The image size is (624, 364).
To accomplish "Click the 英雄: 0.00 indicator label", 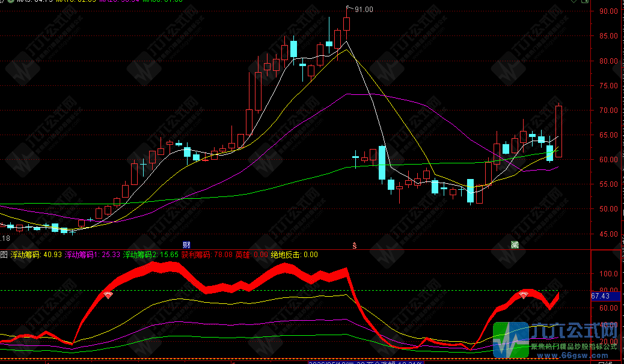I will (x=251, y=255).
